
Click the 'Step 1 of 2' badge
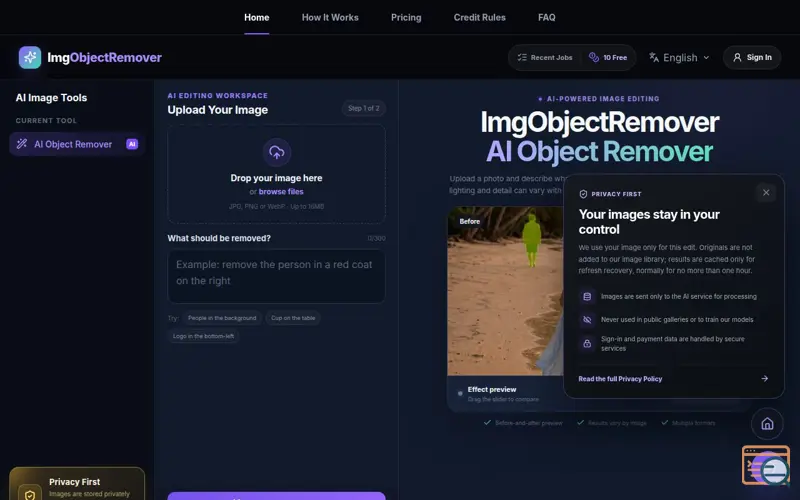pyautogui.click(x=363, y=108)
